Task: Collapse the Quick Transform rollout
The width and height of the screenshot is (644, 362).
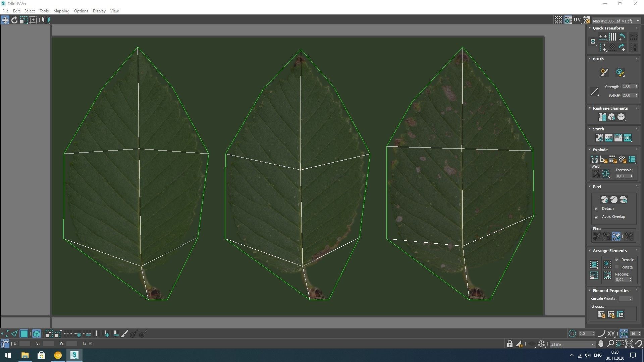Action: (590, 28)
